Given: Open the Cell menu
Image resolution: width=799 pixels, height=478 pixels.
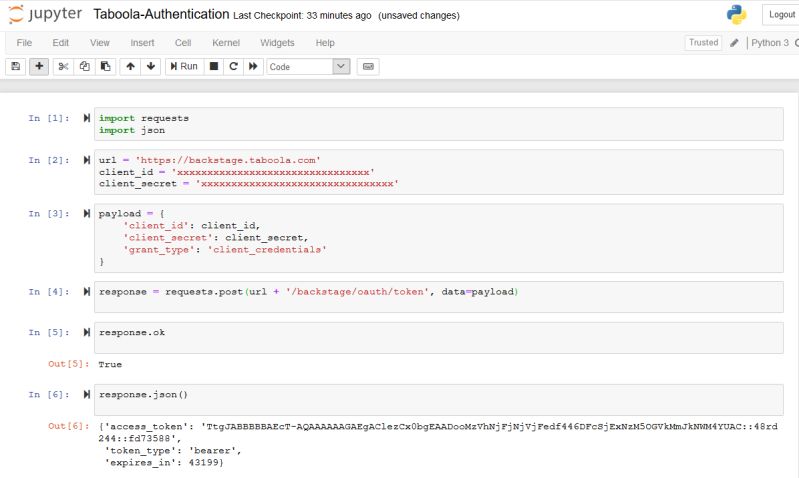Looking at the screenshot, I should tap(183, 43).
